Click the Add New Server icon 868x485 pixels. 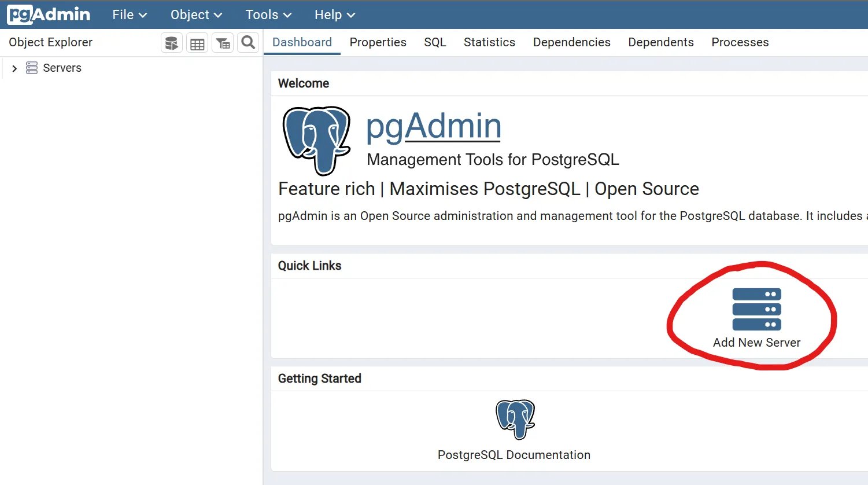pyautogui.click(x=756, y=308)
